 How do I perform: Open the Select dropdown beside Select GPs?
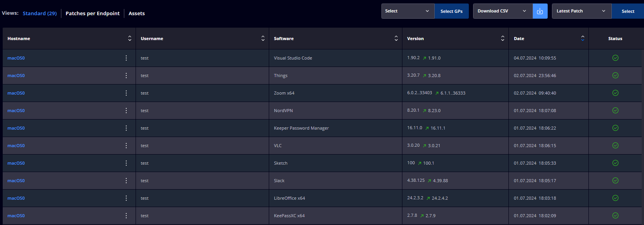point(408,11)
